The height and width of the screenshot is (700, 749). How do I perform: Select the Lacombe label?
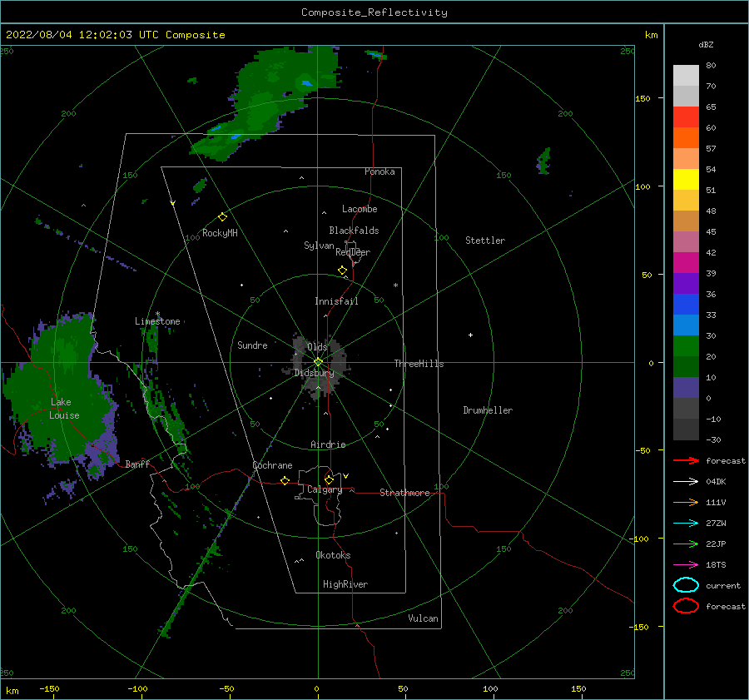360,209
